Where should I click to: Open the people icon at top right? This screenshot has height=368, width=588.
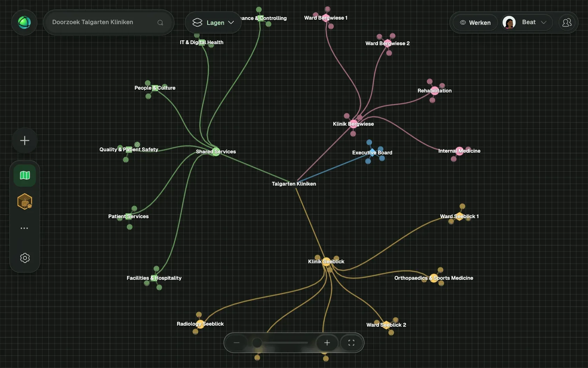567,22
